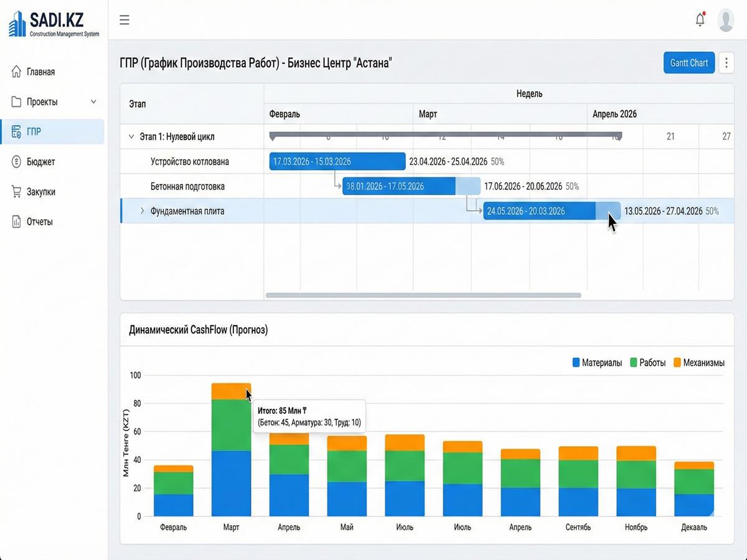Click the Главная home icon
Screen dimensions: 747x560
click(16, 72)
